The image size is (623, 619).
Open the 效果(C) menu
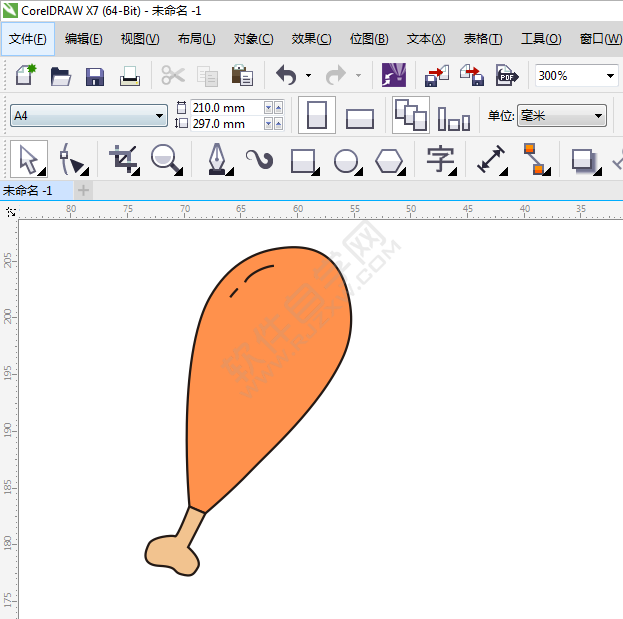tap(311, 39)
